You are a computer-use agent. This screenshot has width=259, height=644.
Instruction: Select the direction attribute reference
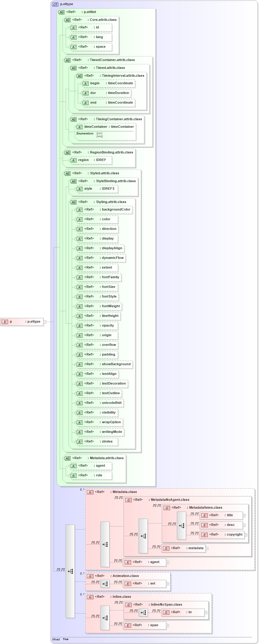tap(96, 229)
